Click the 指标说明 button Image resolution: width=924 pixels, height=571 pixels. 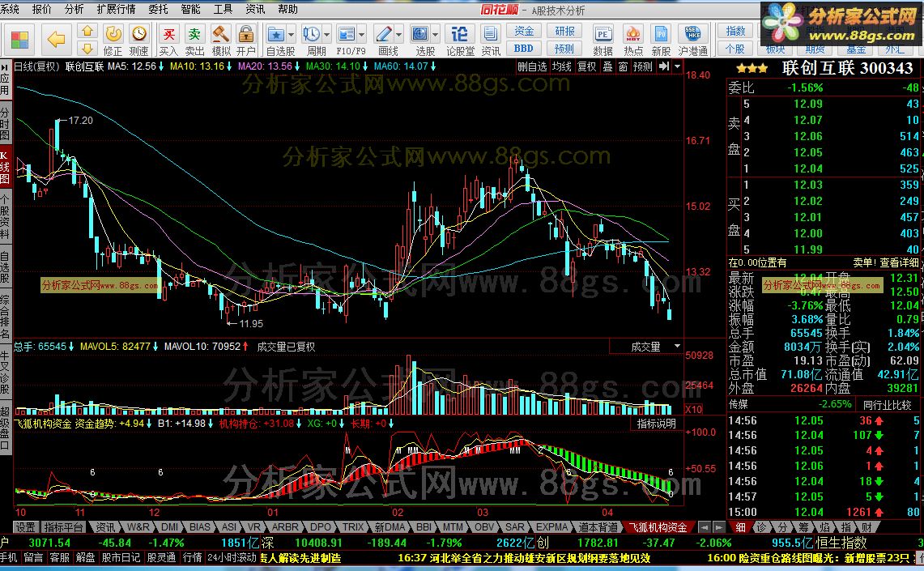[x=656, y=423]
